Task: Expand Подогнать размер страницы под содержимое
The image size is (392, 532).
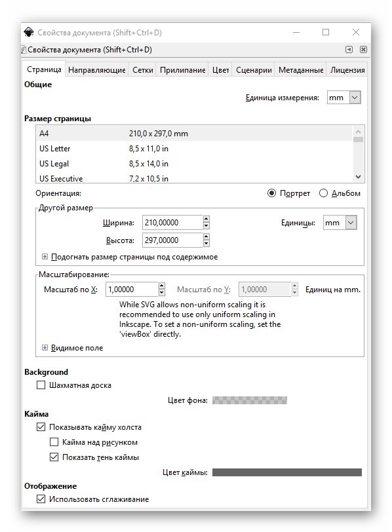Action: pos(45,257)
